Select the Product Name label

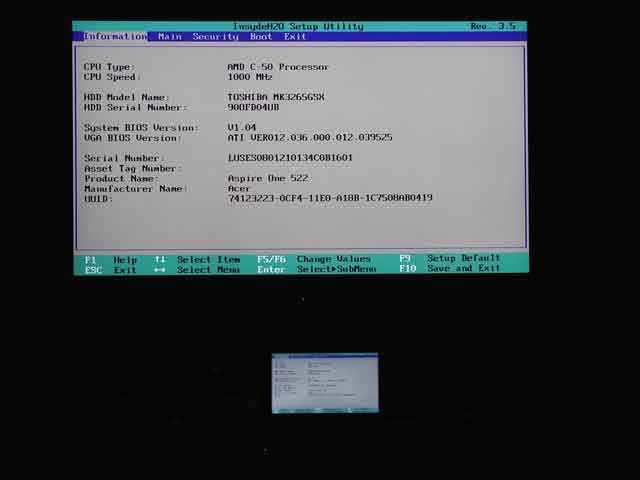pyautogui.click(x=121, y=179)
